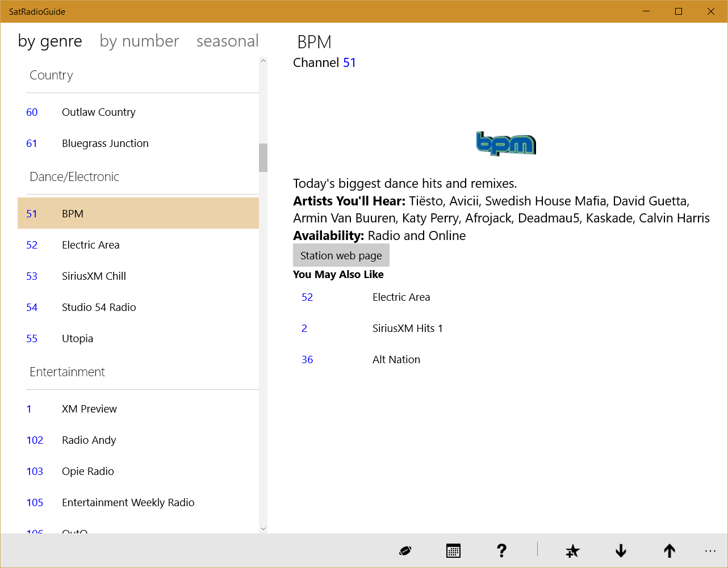Select Studio 54 Radio in channel list
The width and height of the screenshot is (728, 568).
(x=99, y=308)
